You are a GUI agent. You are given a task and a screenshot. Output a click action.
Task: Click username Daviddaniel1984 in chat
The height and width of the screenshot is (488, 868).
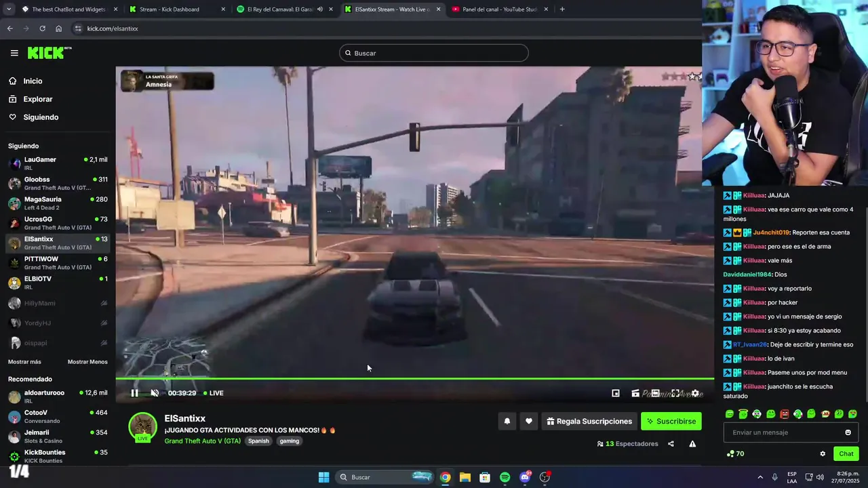[747, 274]
